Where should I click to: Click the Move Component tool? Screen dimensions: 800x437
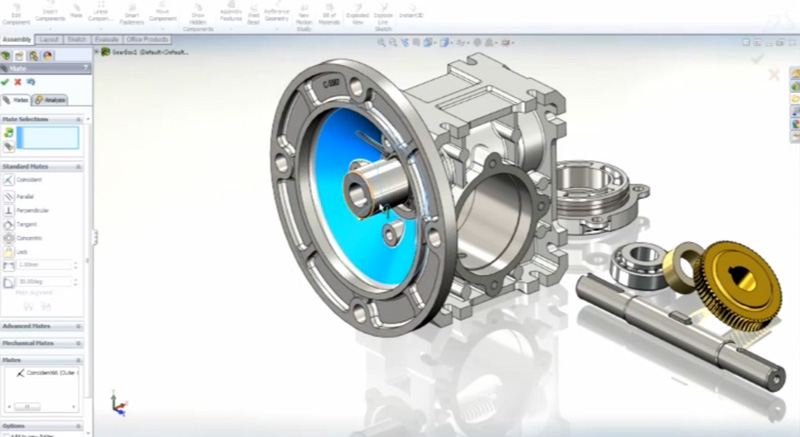[163, 13]
